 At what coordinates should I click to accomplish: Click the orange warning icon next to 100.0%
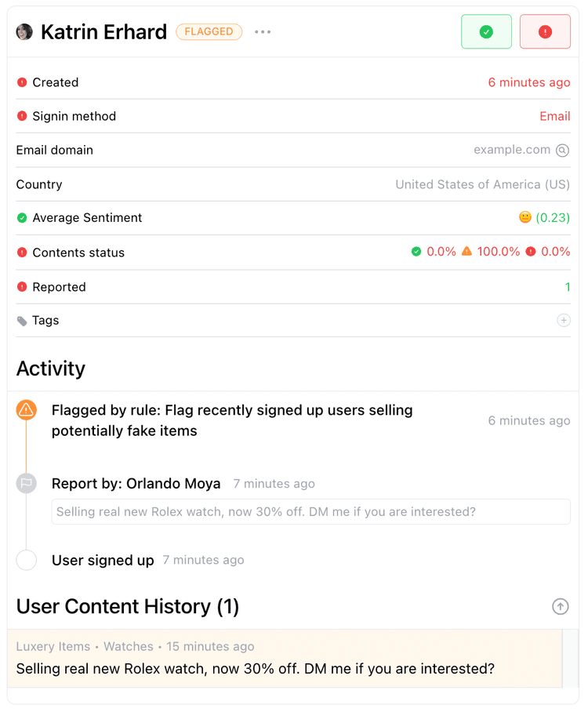coord(465,252)
